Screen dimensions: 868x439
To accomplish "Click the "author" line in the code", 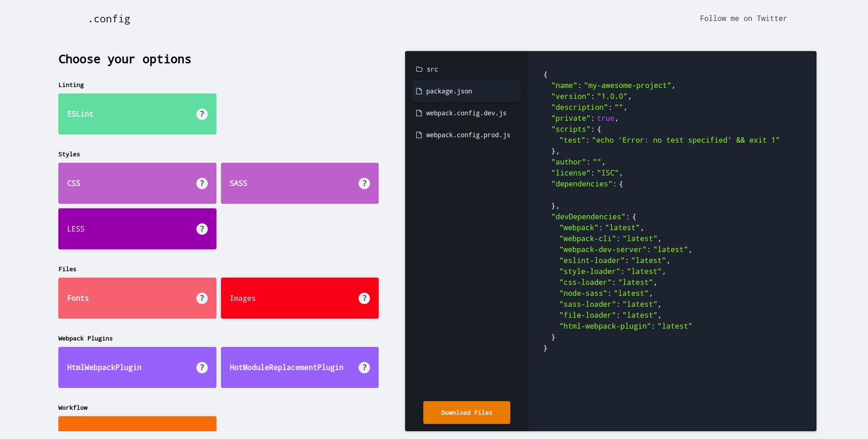I will pos(578,162).
